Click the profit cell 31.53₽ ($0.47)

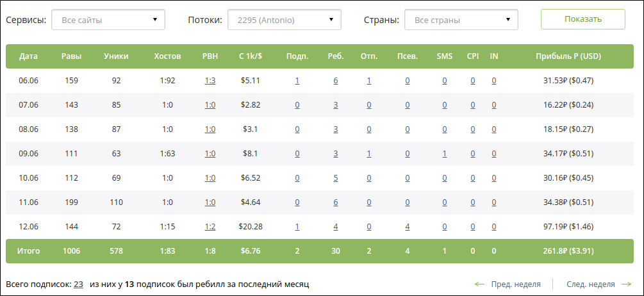click(x=568, y=81)
